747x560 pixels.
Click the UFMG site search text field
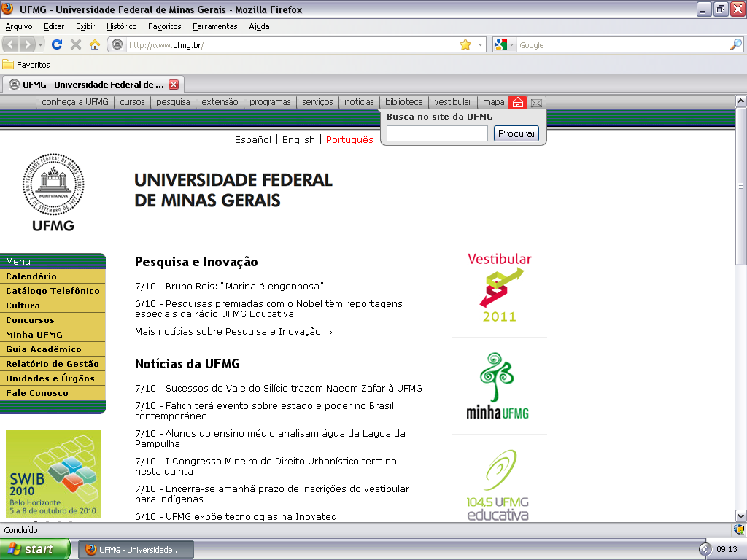pos(436,133)
